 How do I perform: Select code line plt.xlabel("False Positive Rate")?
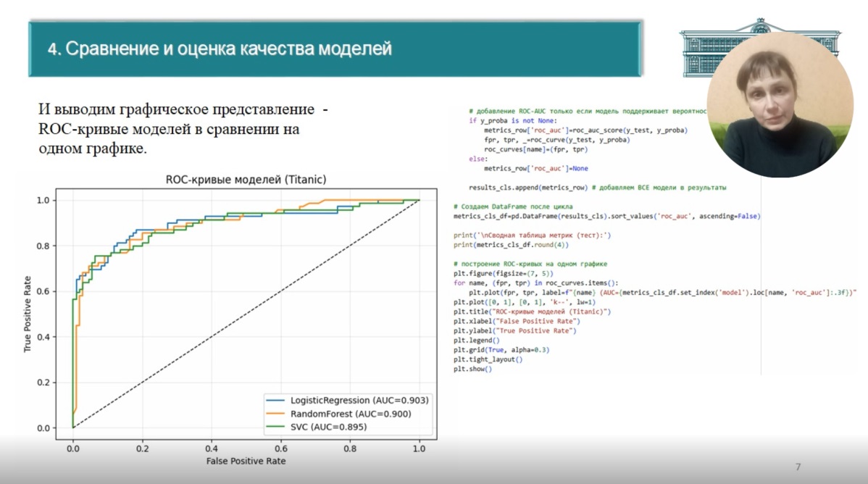point(517,321)
